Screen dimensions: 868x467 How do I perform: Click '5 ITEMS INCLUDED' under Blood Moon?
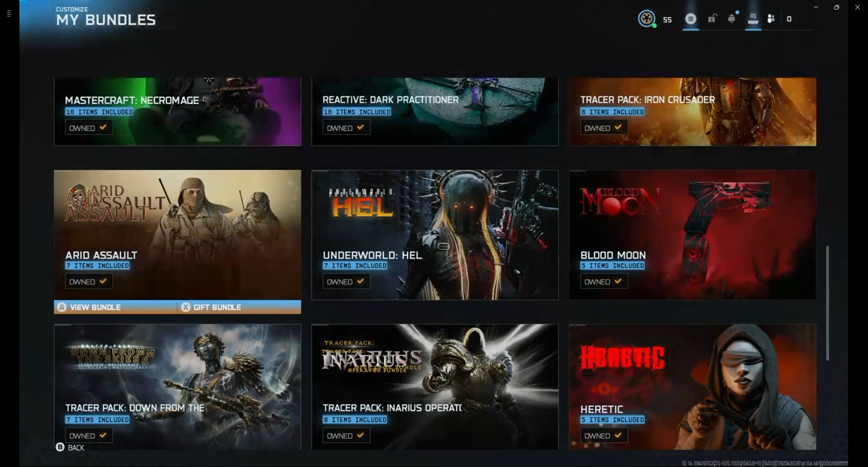pos(613,266)
